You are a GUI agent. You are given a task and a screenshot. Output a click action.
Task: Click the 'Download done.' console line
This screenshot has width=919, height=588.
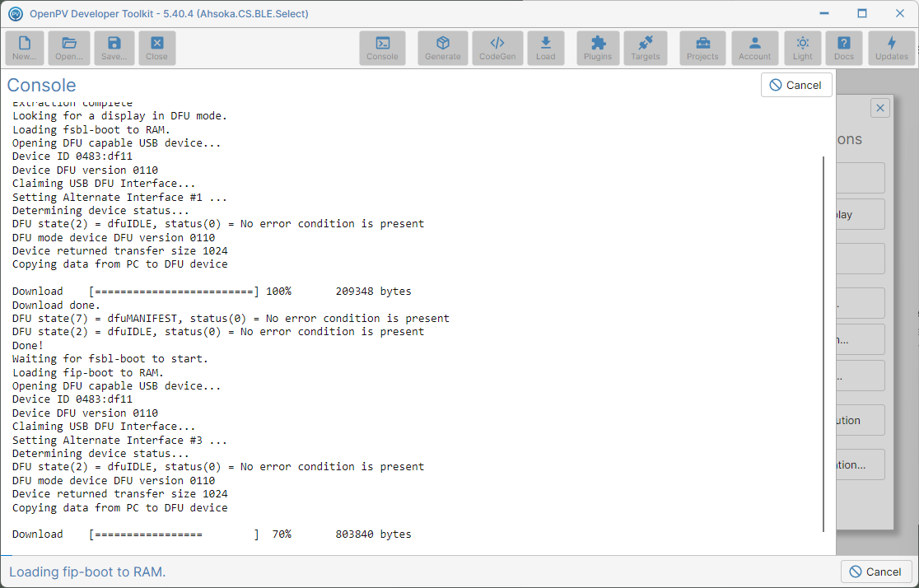[x=56, y=305]
